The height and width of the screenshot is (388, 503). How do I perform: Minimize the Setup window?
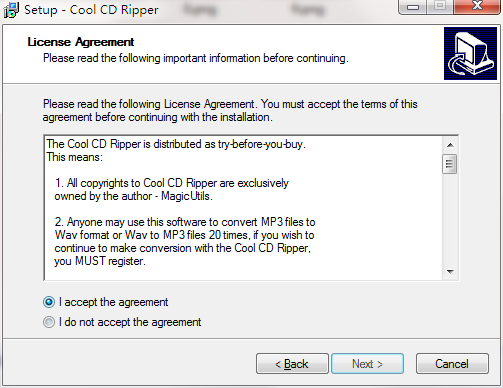pyautogui.click(x=412, y=7)
